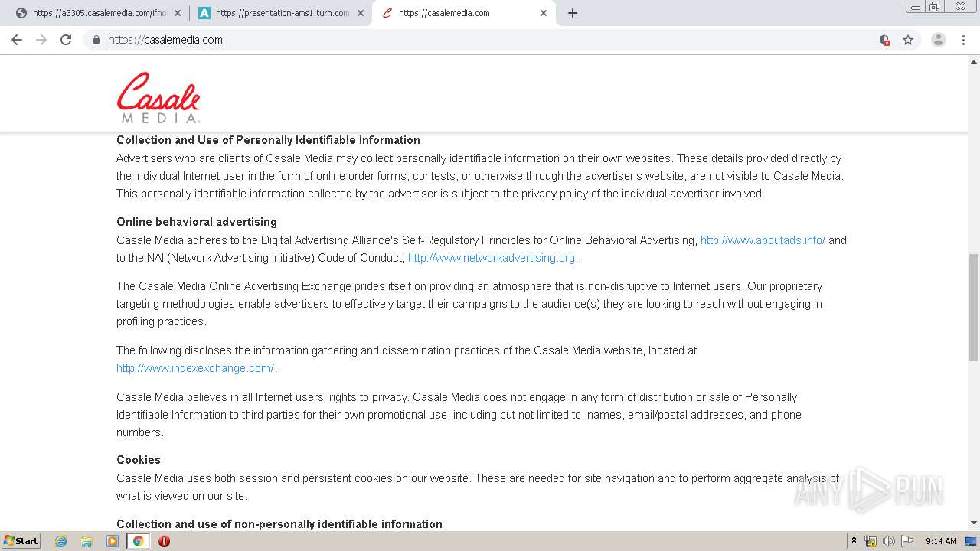The image size is (980, 551).
Task: Open a new browser tab
Action: [x=573, y=13]
